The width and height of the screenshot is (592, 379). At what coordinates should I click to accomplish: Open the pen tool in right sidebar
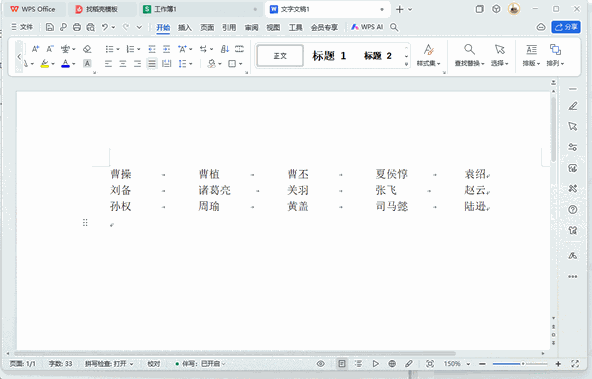573,106
